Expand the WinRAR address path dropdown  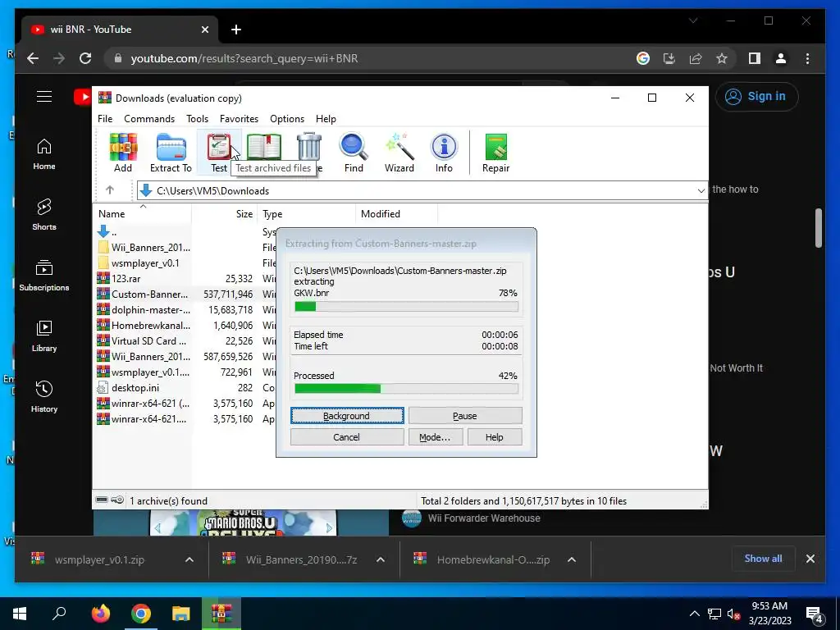[701, 190]
